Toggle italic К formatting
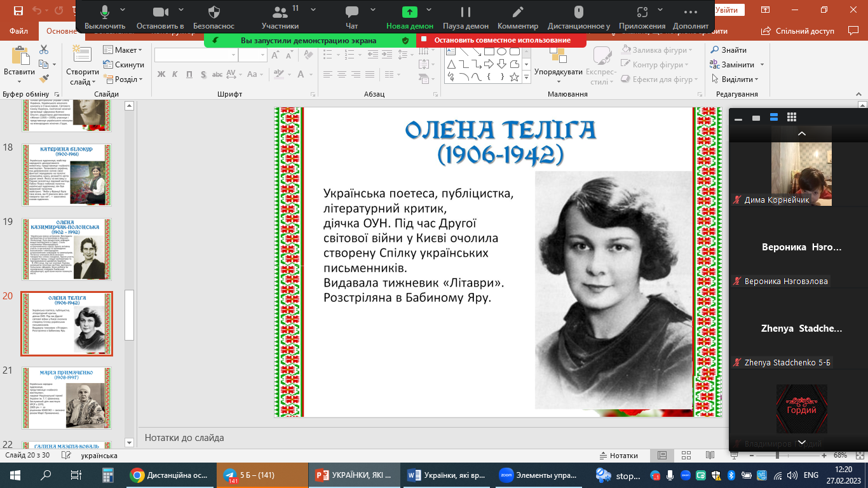 175,74
